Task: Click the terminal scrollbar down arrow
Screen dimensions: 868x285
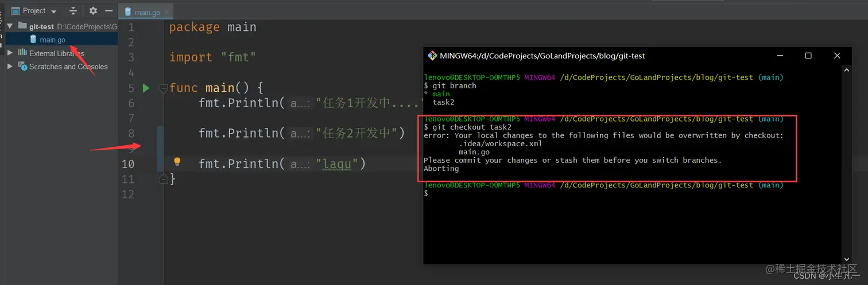Action: click(x=846, y=259)
